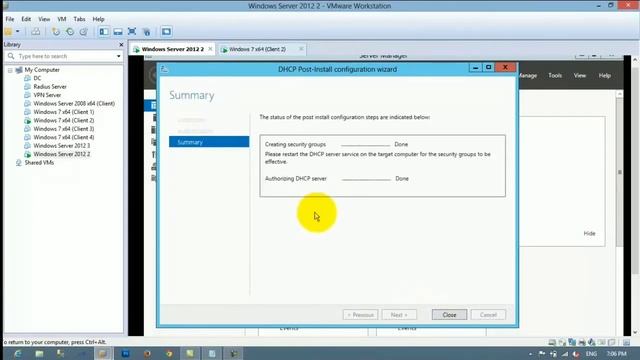Open File Explorer from the taskbar
This screenshot has width=640, height=360.
click(39, 353)
